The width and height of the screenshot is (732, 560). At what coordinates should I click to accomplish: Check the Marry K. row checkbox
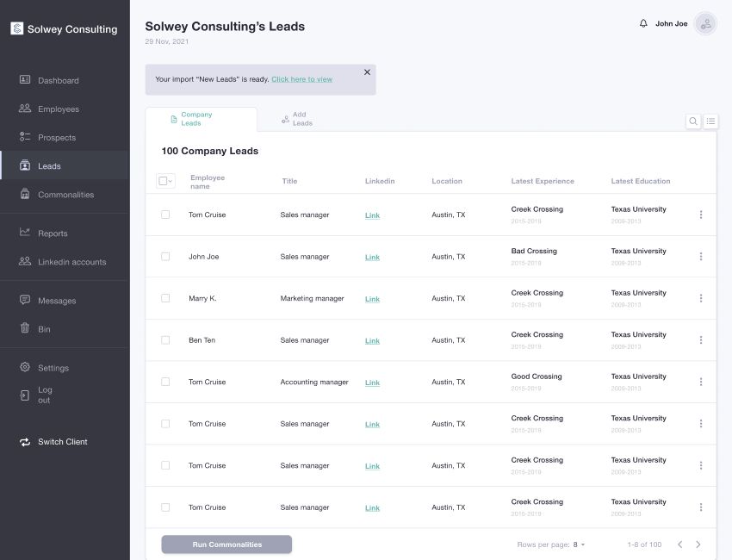[x=165, y=298]
